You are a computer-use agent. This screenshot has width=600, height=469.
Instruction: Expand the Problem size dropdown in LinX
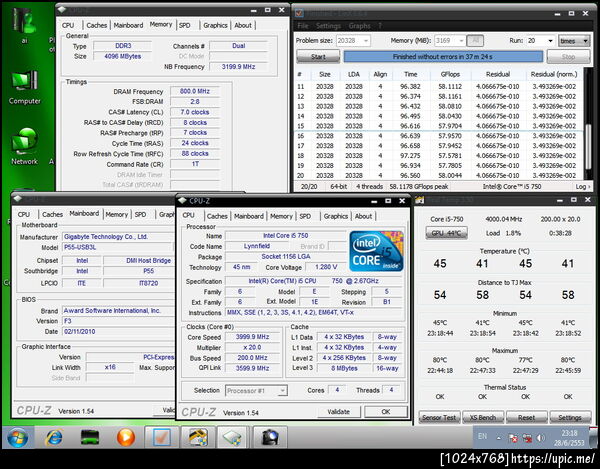(365, 41)
